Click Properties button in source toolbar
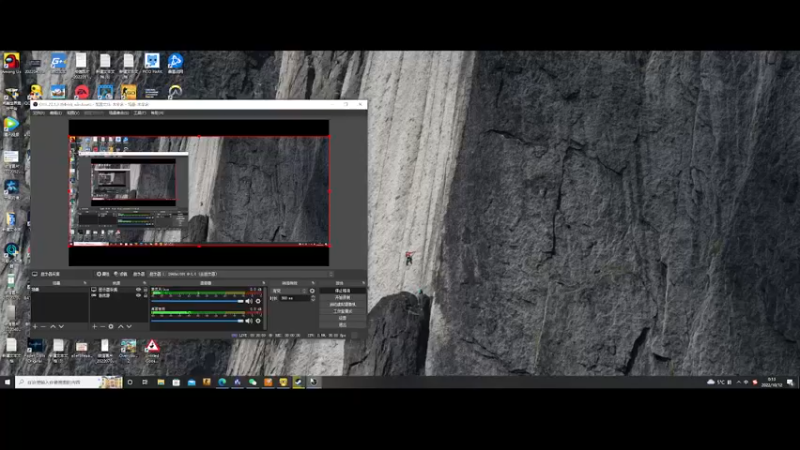 (x=103, y=274)
